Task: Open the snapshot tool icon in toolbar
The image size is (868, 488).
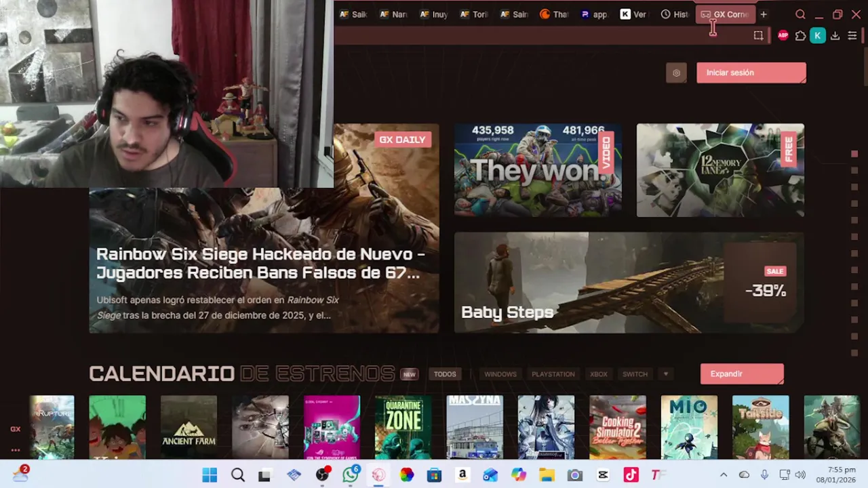Action: (758, 36)
